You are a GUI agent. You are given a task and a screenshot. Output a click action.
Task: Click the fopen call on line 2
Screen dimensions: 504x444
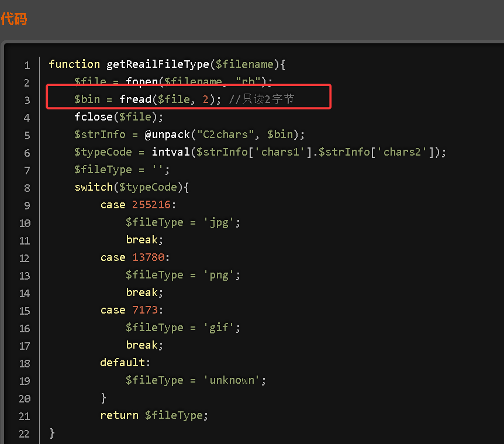click(x=141, y=81)
